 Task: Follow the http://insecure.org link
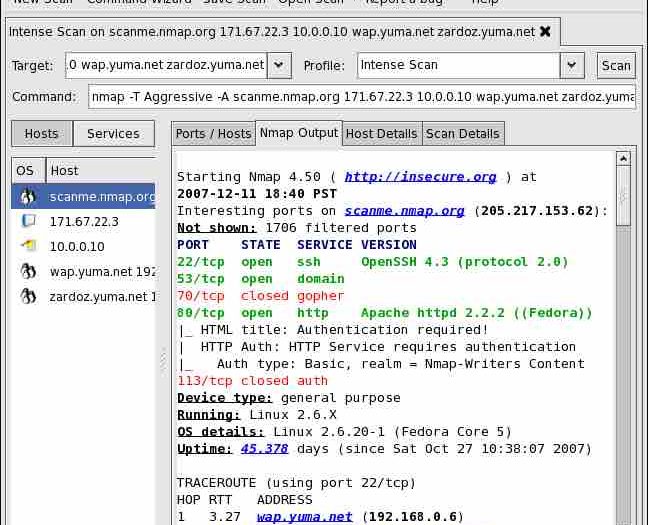tap(420, 177)
